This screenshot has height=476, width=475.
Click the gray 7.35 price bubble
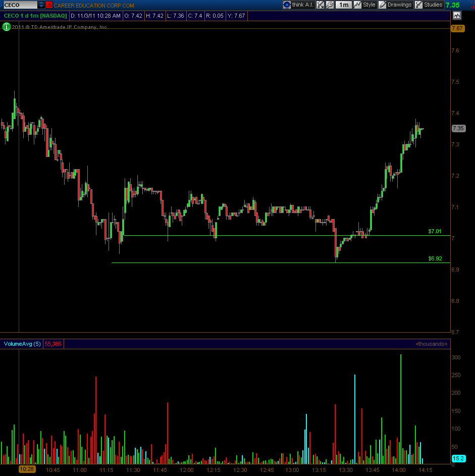(458, 128)
